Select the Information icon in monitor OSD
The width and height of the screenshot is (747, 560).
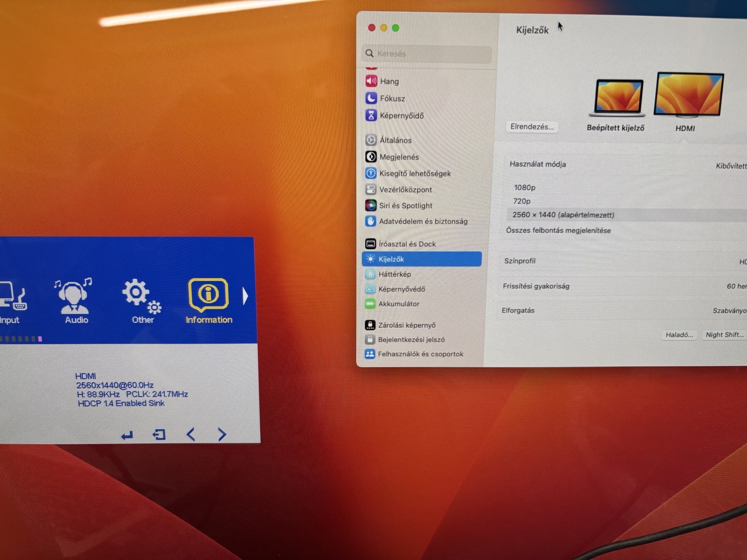tap(209, 295)
